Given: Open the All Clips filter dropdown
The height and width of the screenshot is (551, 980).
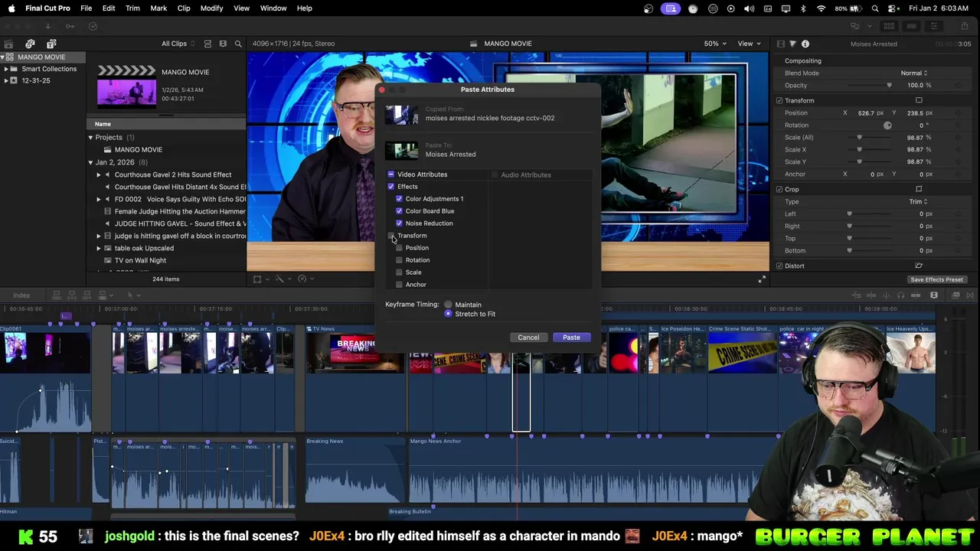Looking at the screenshot, I should tap(178, 44).
